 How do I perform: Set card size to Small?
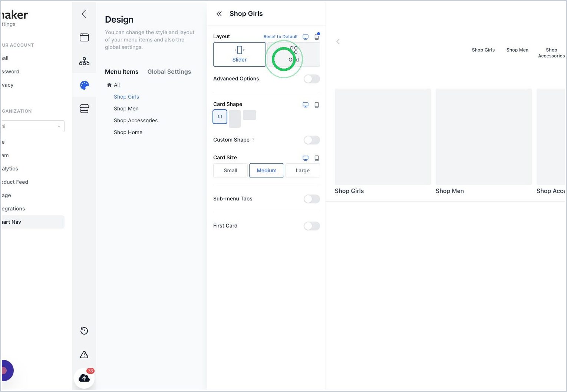(x=230, y=170)
